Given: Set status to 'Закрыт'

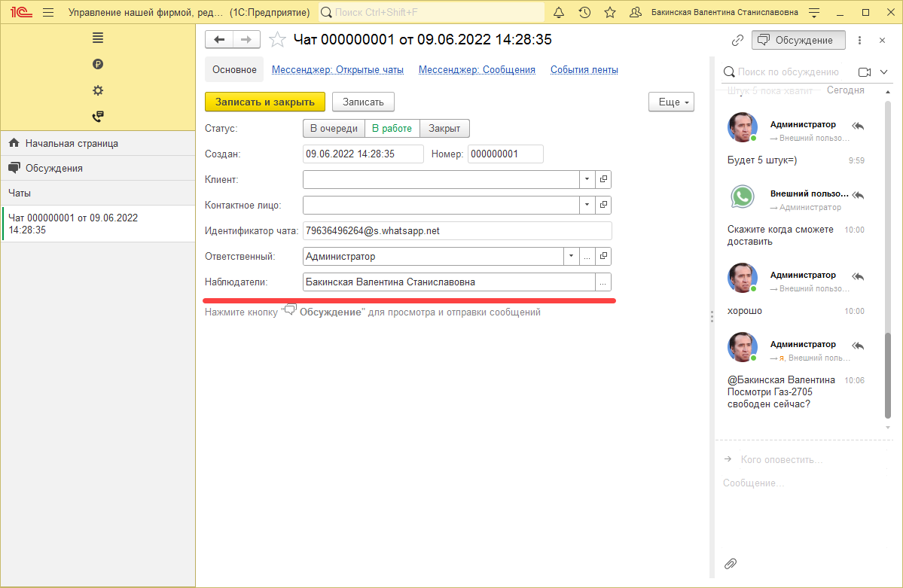Looking at the screenshot, I should (x=444, y=128).
